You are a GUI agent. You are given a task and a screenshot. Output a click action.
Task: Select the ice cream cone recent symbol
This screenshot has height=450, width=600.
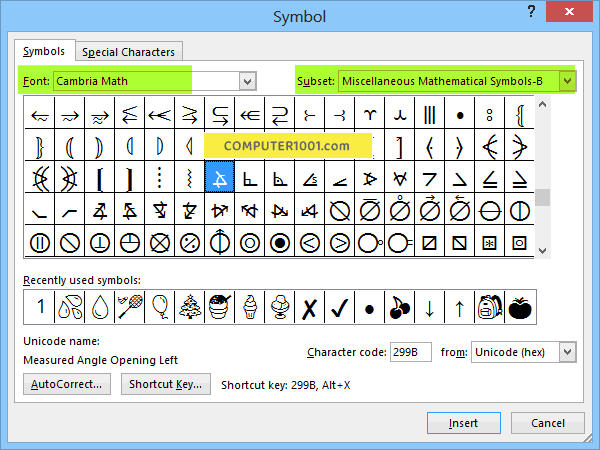point(249,307)
